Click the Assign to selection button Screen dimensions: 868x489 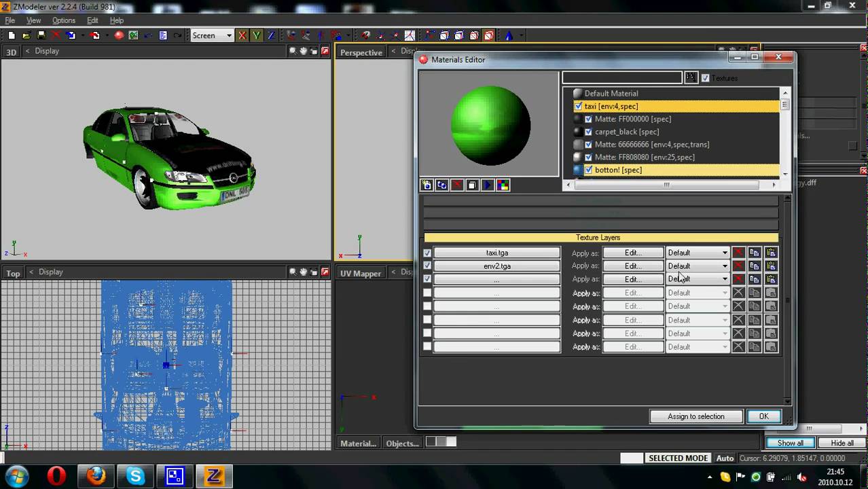click(695, 416)
